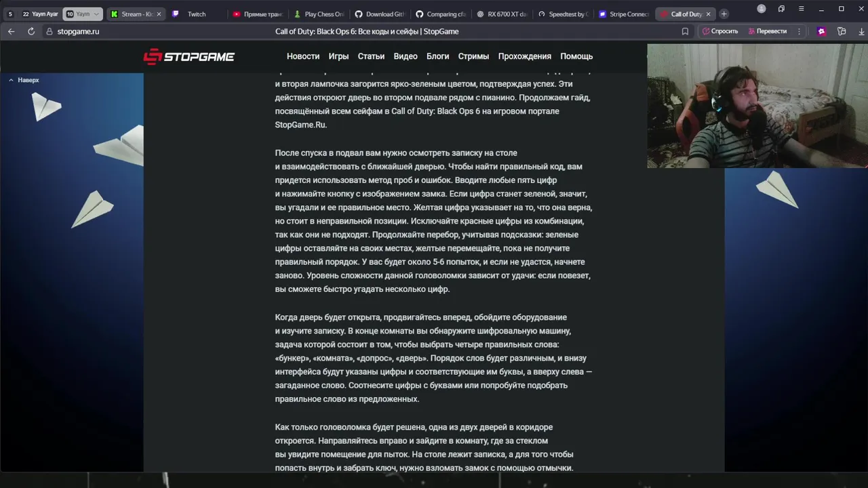This screenshot has width=868, height=488.
Task: Switch to the Twitch tab
Action: 196,14
